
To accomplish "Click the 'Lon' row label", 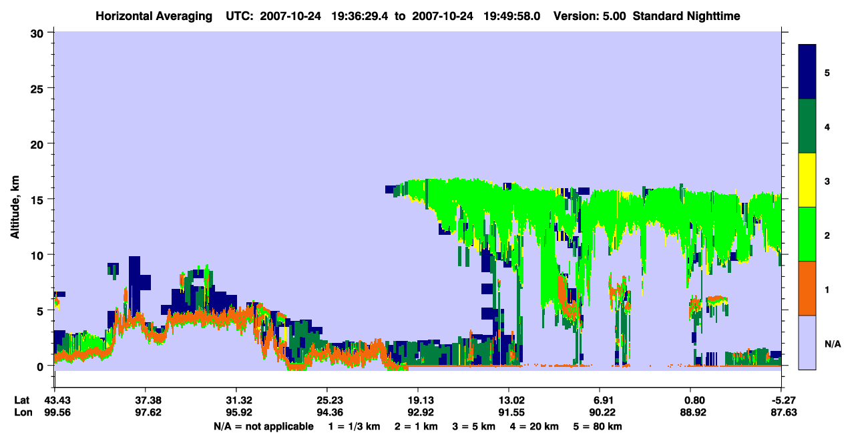I will (x=22, y=412).
